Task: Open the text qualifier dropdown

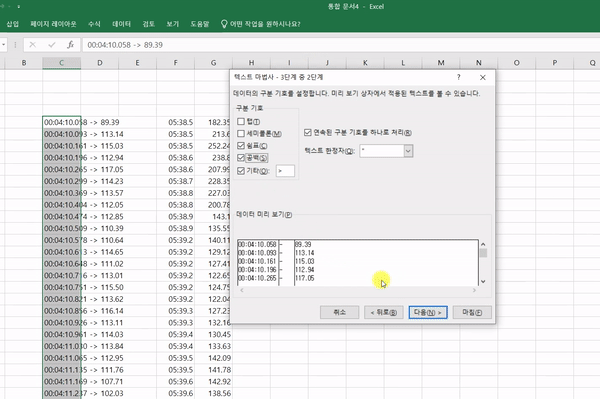Action: point(408,151)
